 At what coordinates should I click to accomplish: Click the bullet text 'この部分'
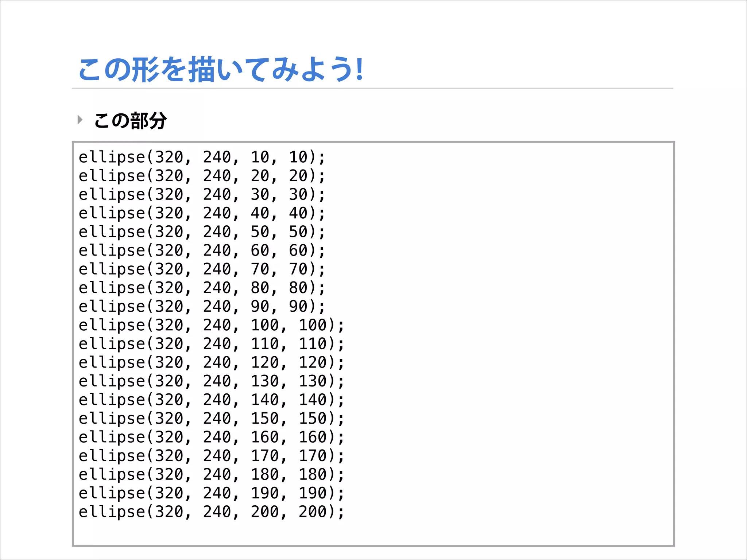(131, 121)
